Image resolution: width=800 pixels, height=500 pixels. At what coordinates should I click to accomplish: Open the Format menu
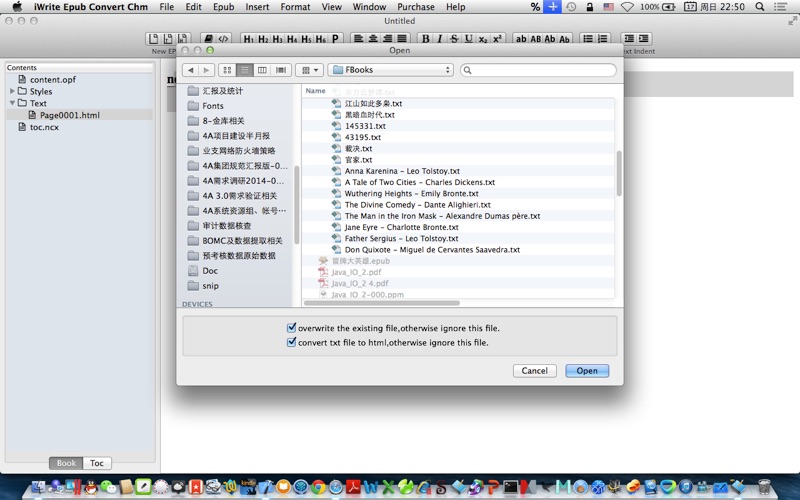pos(295,7)
